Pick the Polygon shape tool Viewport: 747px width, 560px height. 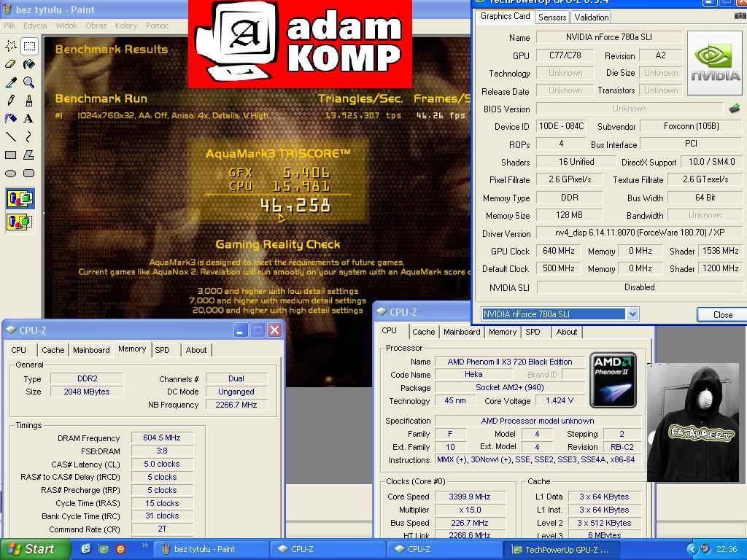click(x=29, y=155)
